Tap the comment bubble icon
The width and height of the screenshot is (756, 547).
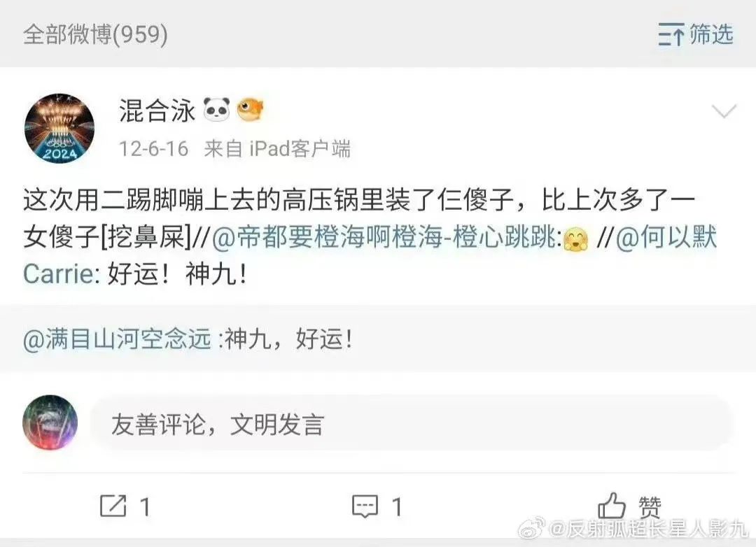click(x=365, y=506)
